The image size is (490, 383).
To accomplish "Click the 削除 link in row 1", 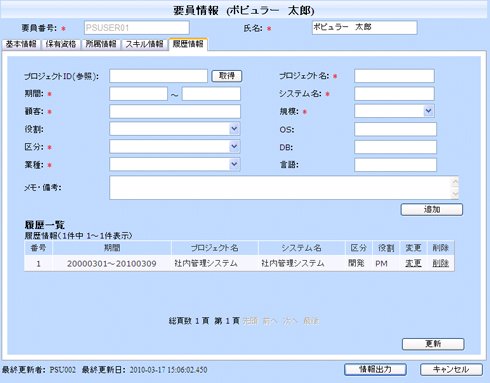I will [440, 263].
